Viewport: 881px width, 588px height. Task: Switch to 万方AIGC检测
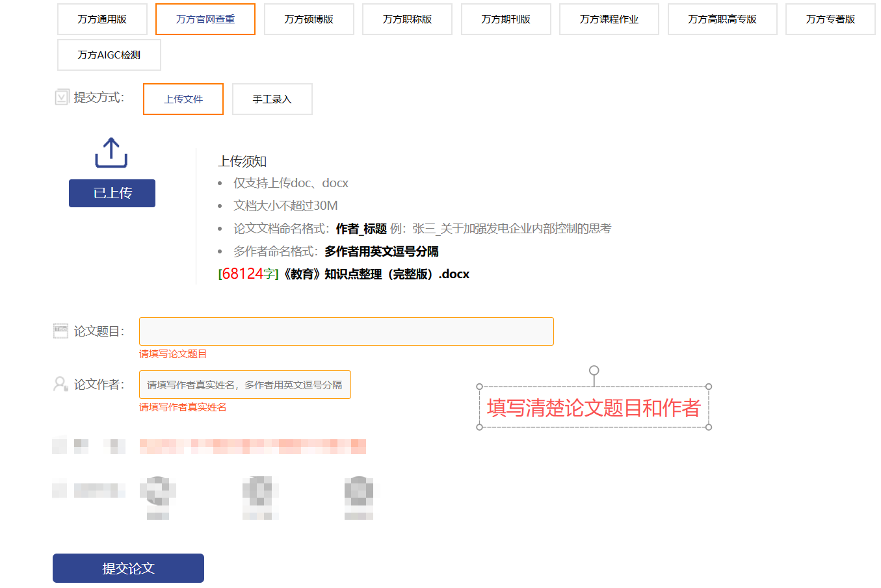click(109, 55)
